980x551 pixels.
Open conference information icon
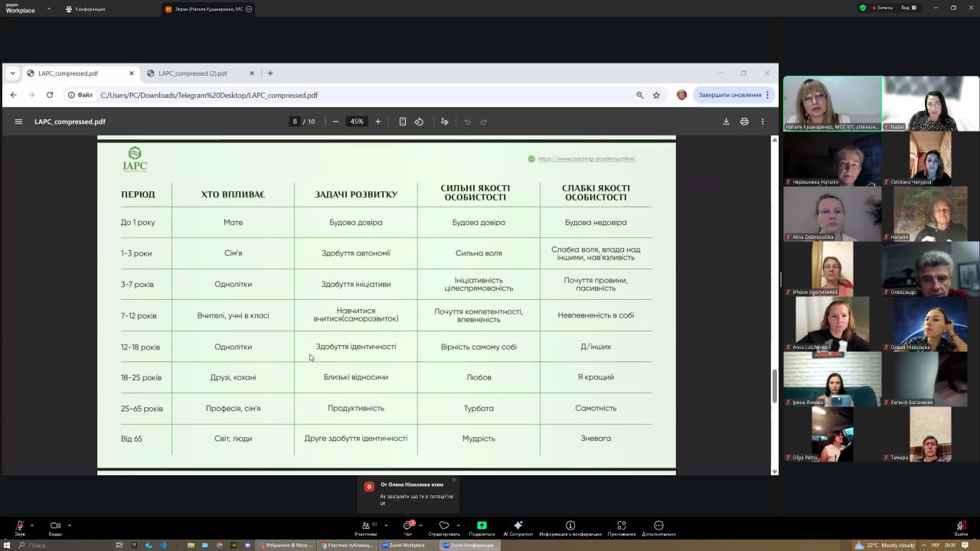click(x=570, y=526)
